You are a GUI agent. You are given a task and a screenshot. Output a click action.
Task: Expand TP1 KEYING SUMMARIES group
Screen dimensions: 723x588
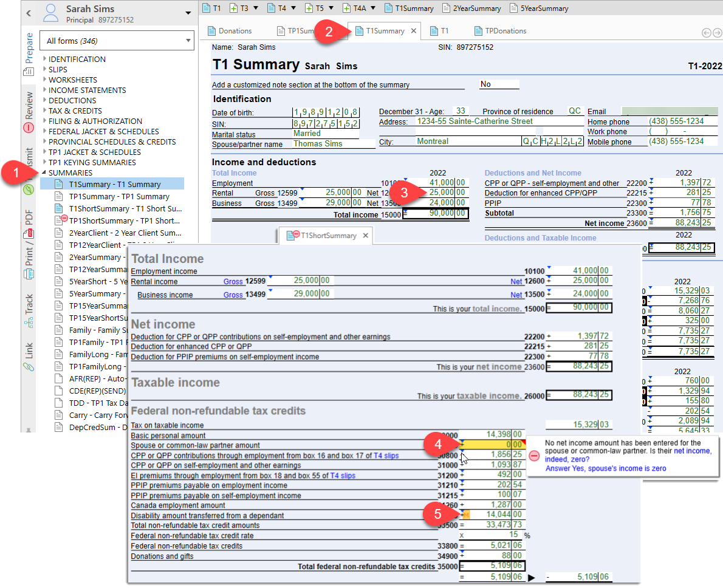(x=45, y=162)
